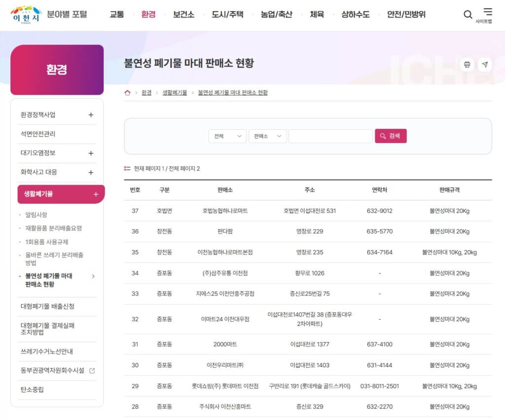Open the 사이트맵 hamburger icon
This screenshot has width=505, height=420.
coord(488,12)
